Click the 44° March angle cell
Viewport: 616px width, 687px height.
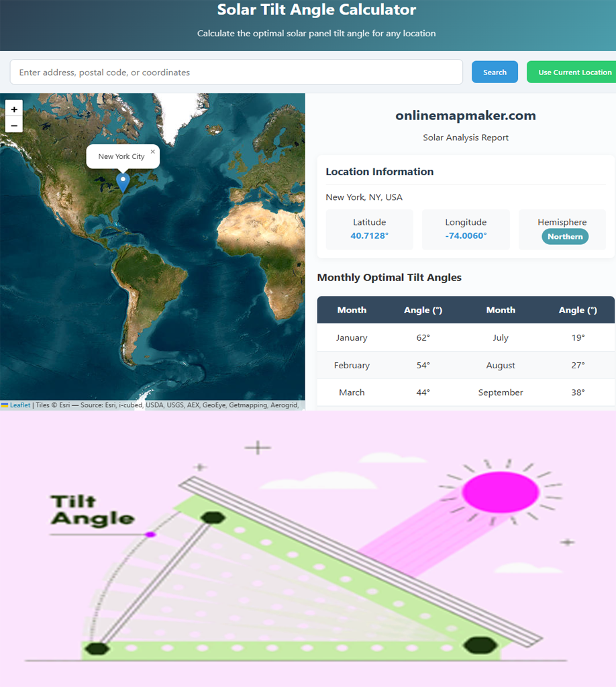point(423,392)
